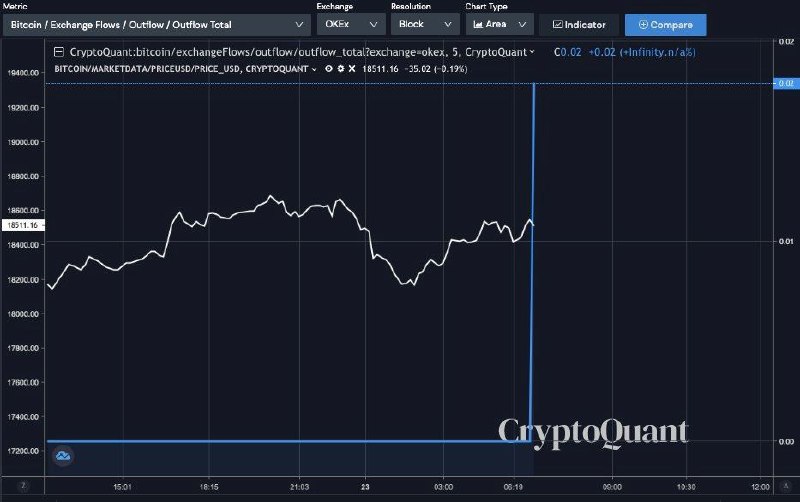This screenshot has width=800, height=502.
Task: Expand the PRICE_USD series title chevron
Action: (x=314, y=69)
